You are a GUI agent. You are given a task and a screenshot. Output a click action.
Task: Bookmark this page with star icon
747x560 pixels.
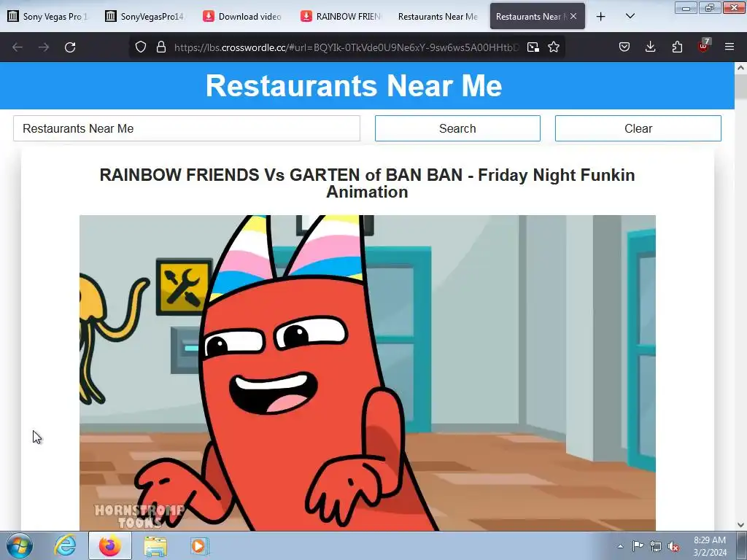point(554,47)
